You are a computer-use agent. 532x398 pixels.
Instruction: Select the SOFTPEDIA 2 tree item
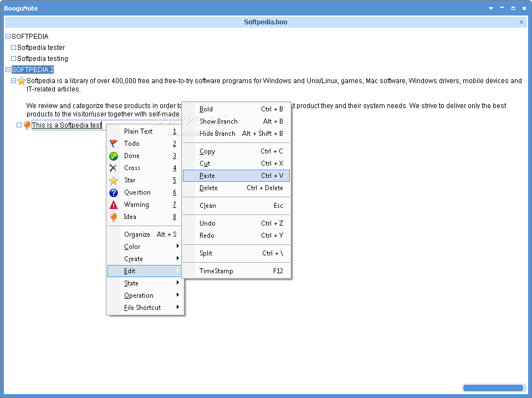point(33,69)
